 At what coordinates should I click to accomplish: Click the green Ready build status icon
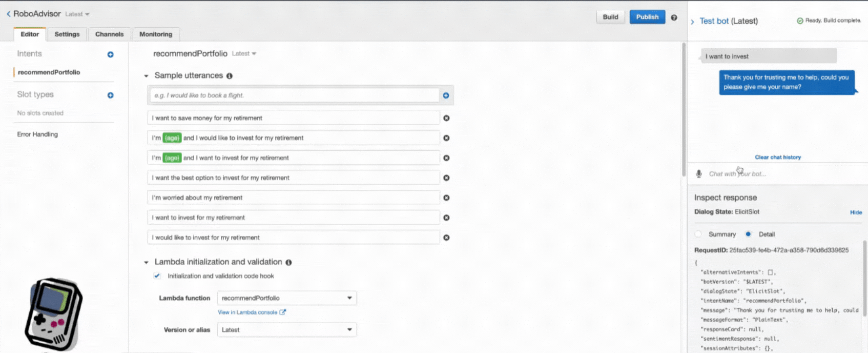pos(800,21)
